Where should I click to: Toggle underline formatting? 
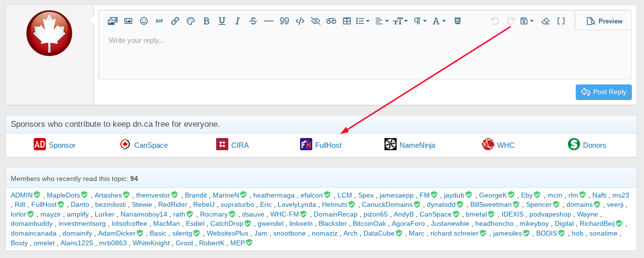point(222,21)
